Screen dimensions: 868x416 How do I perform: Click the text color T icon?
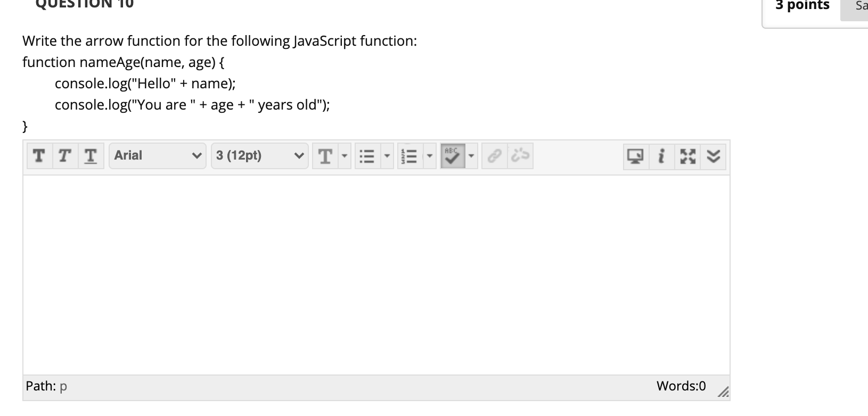tap(325, 156)
